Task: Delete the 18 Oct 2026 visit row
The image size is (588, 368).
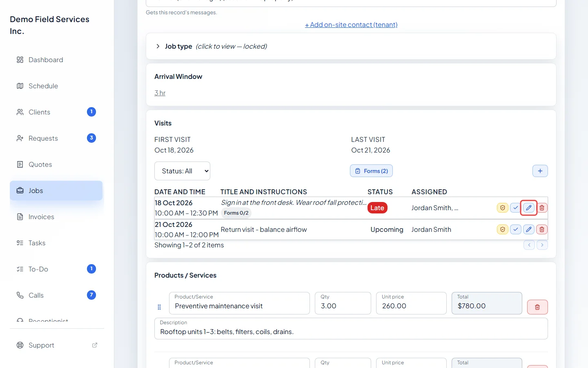Action: (542, 208)
